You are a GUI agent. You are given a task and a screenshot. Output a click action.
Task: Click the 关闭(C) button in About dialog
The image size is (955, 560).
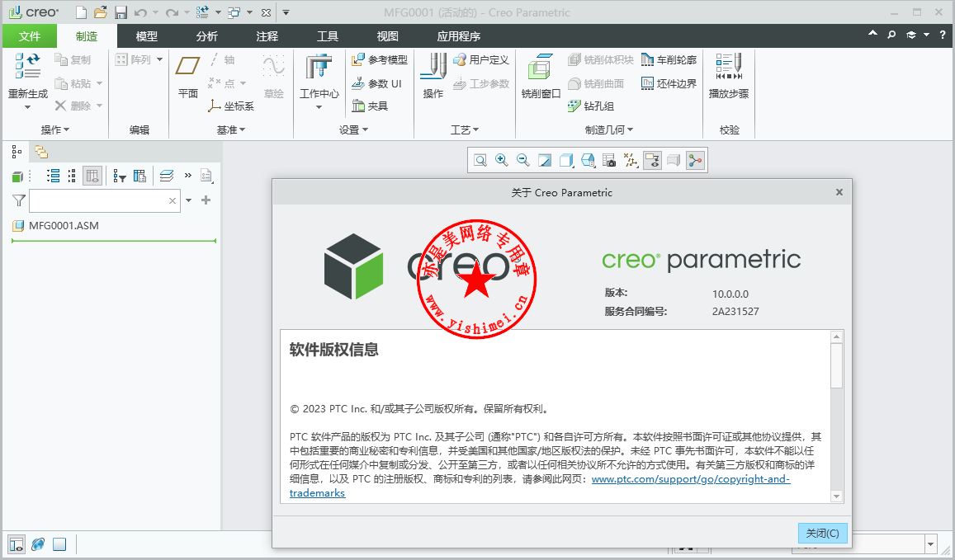[x=822, y=534]
